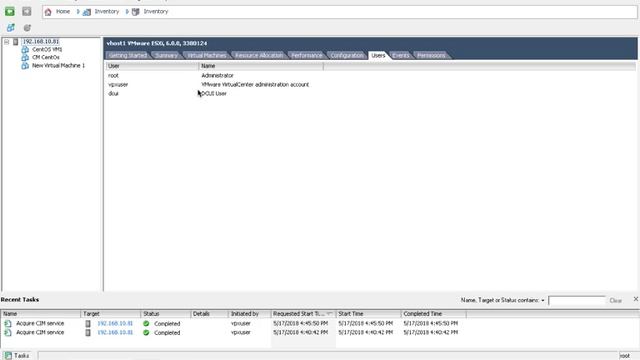The height and width of the screenshot is (360, 640).
Task: Sort users by the Name column header
Action: (x=261, y=66)
